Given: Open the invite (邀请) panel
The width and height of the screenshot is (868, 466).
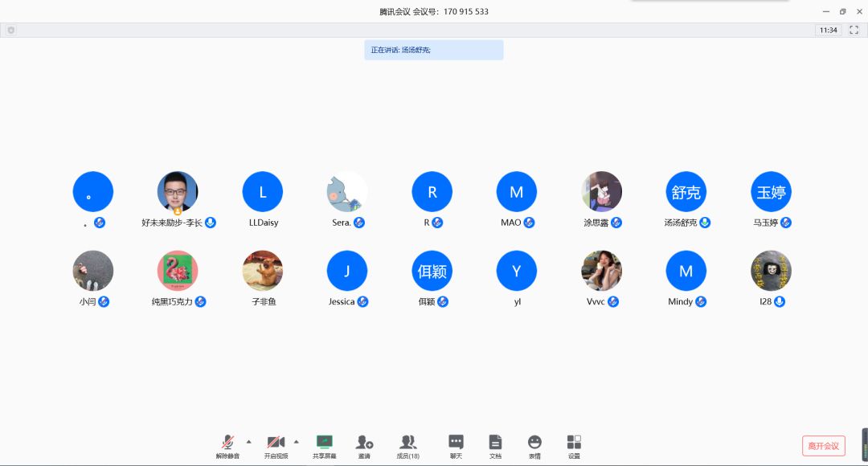Looking at the screenshot, I should tap(364, 443).
